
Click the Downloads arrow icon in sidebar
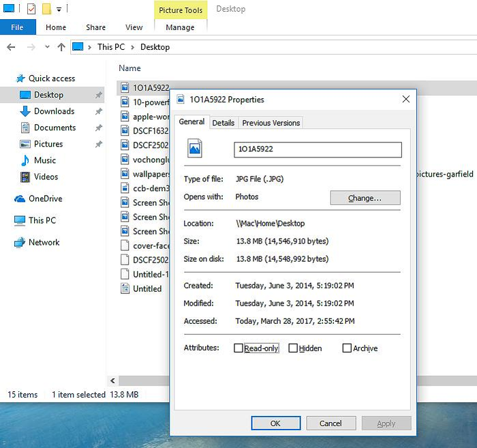25,111
